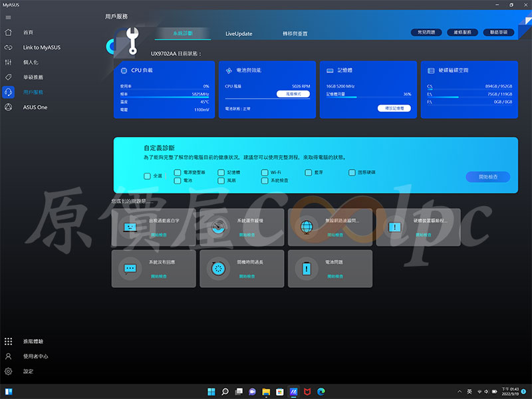Click the 記憶體用量 usage bar
Image resolution: width=532 pixels, height=399 pixels.
tap(369, 97)
